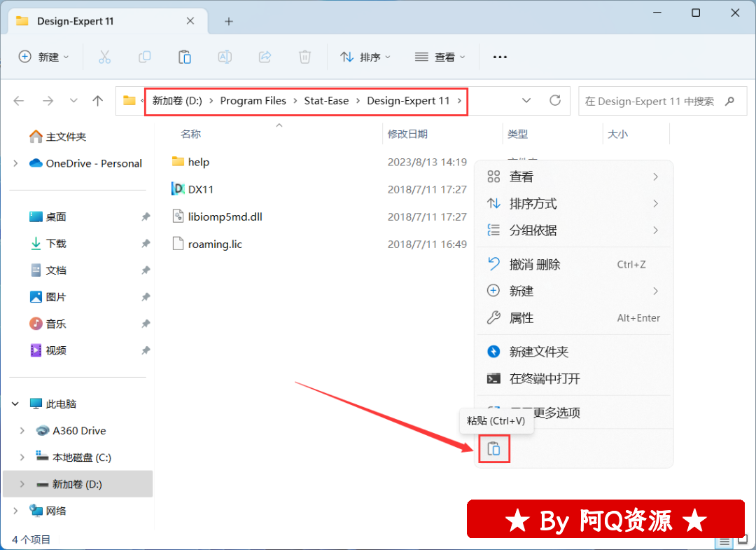
Task: Expand the A360 Drive tree node
Action: (x=22, y=430)
